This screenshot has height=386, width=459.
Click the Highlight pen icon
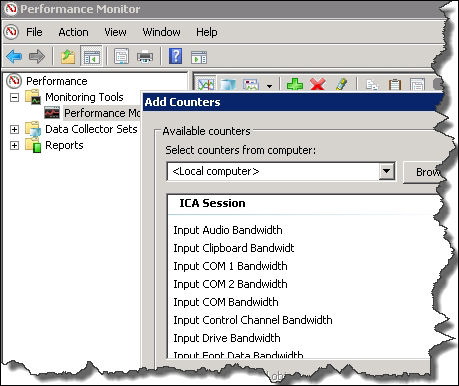tap(341, 84)
